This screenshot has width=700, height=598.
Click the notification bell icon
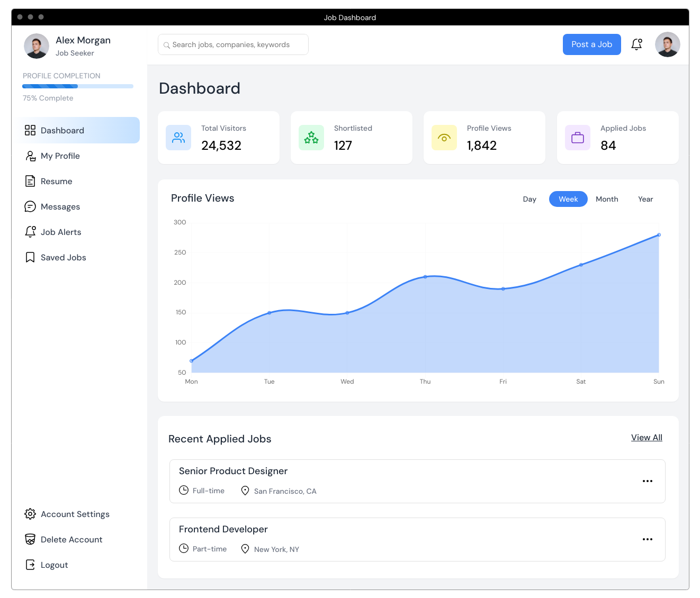click(x=636, y=44)
